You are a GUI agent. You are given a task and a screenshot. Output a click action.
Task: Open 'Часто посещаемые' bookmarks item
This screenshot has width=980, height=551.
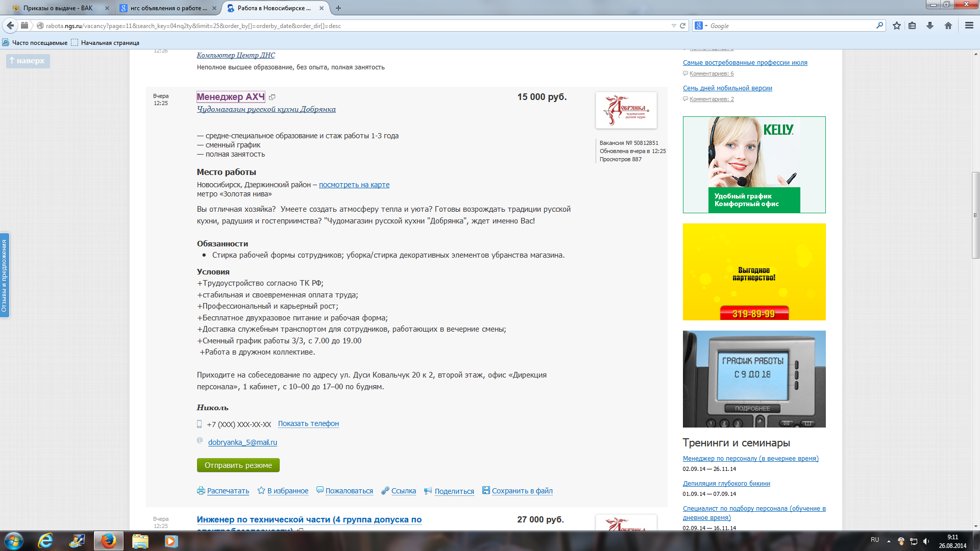35,43
